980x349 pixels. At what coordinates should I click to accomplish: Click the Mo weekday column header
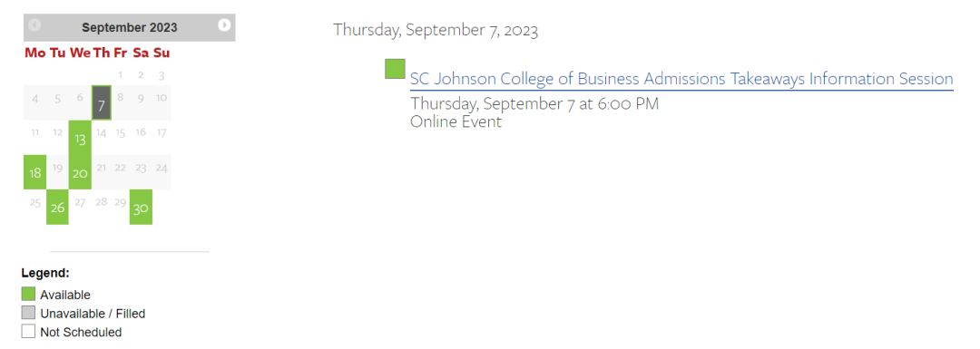point(35,53)
